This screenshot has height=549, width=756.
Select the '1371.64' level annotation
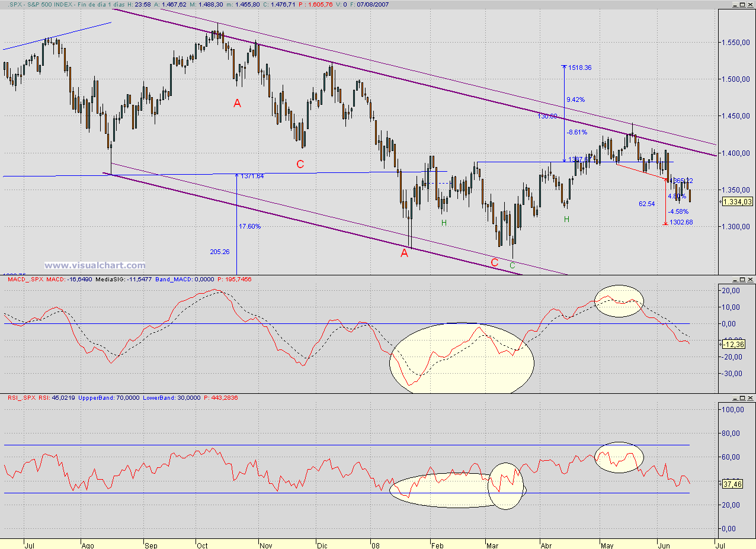click(252, 176)
